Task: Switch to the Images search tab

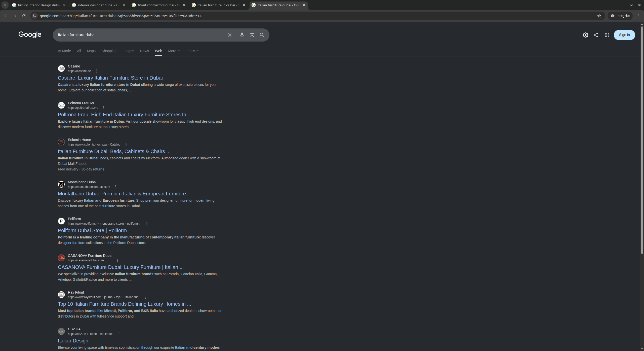Action: click(x=128, y=51)
